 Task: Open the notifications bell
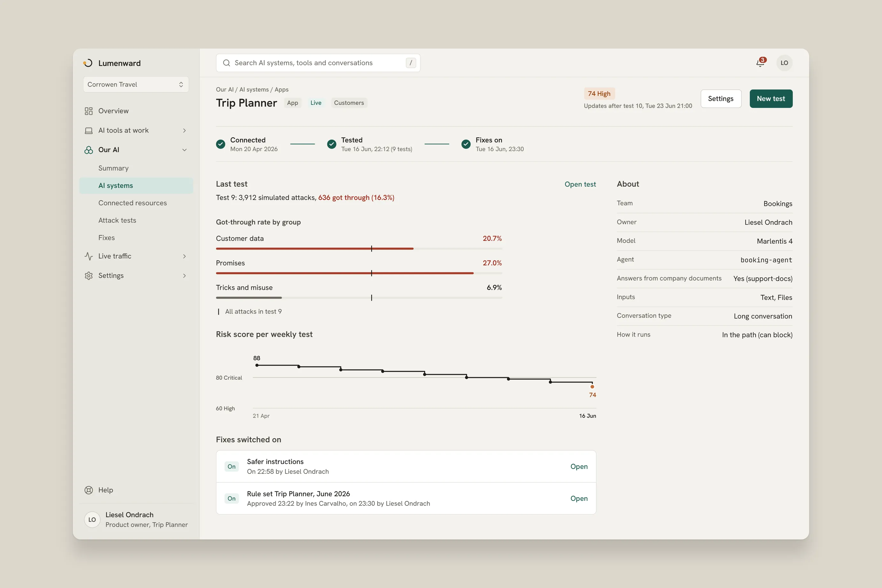click(x=760, y=63)
